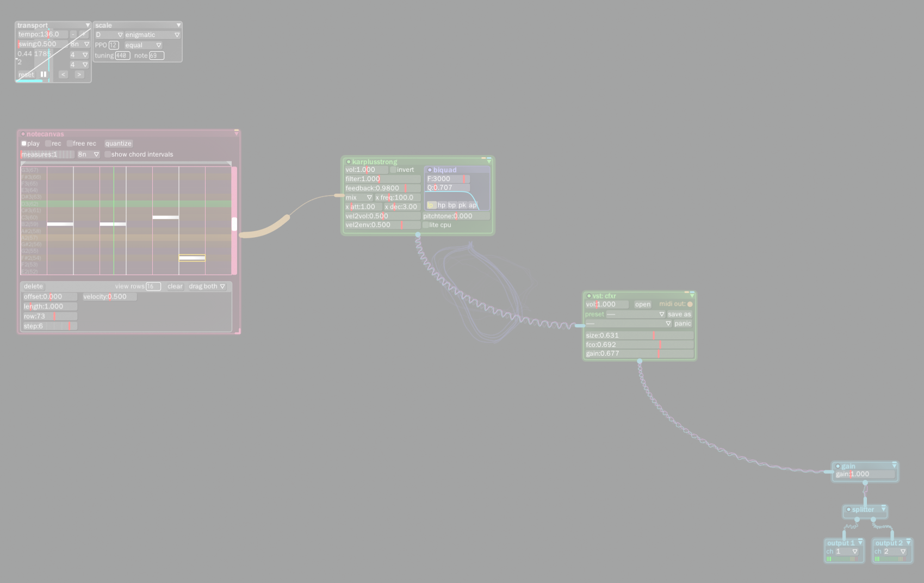Enable show chord intervals checkbox
The image size is (924, 583).
(108, 154)
